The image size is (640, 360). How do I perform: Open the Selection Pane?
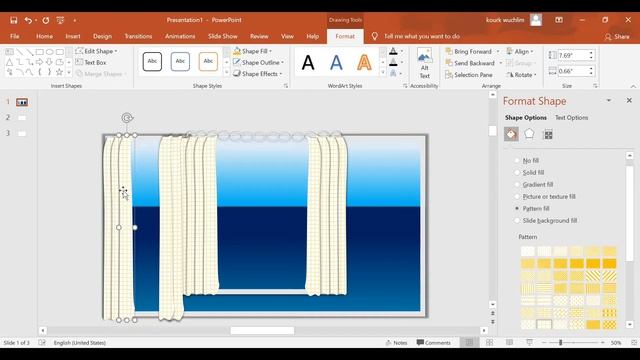[x=469, y=75]
